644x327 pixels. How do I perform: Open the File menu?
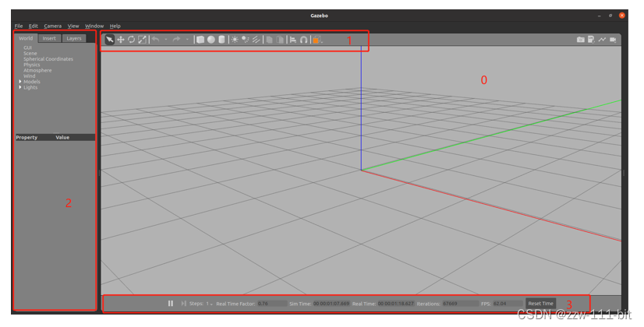(x=19, y=26)
